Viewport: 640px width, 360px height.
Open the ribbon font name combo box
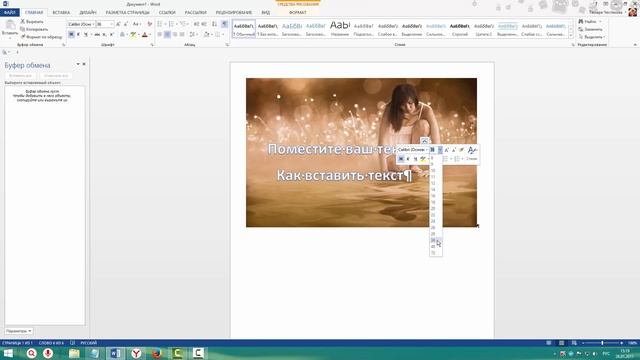coord(81,24)
